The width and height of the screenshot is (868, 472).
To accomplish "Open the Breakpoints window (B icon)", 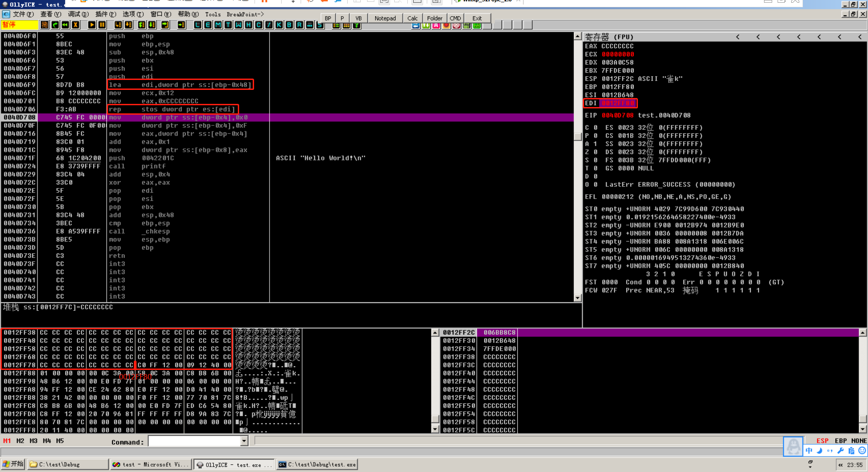I will tap(289, 25).
